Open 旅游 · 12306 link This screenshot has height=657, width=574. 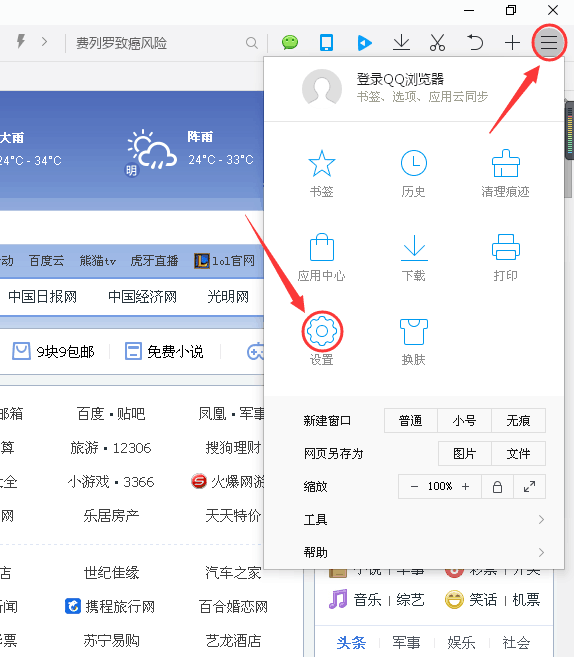111,447
